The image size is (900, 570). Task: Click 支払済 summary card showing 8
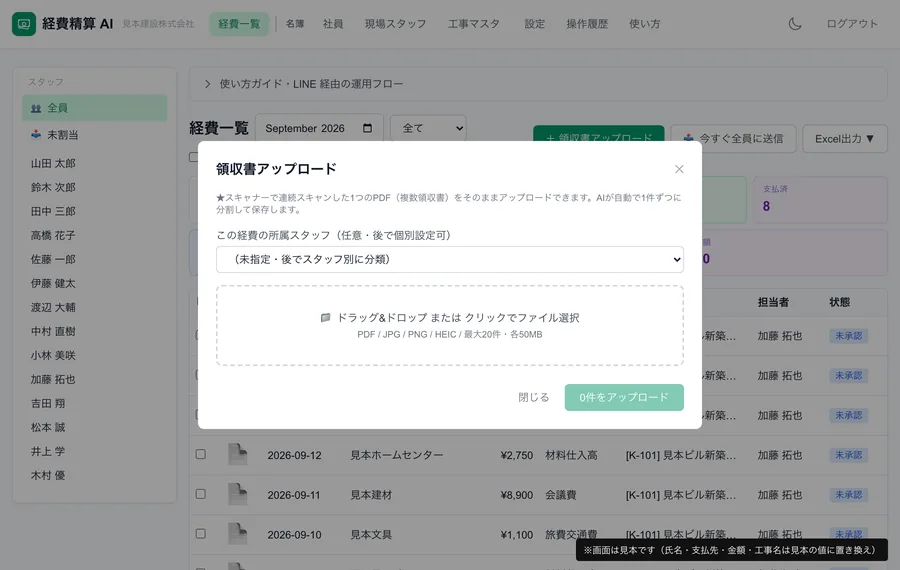(x=820, y=199)
